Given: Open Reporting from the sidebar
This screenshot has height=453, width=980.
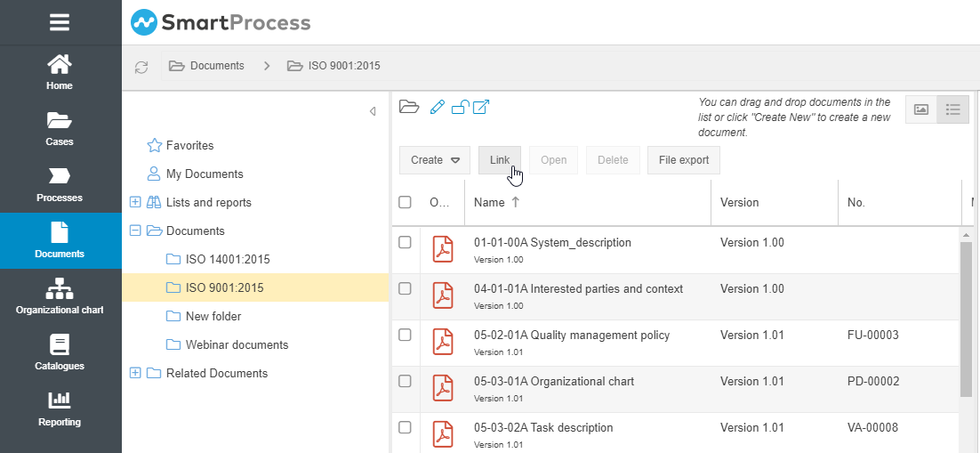Looking at the screenshot, I should pos(60,409).
